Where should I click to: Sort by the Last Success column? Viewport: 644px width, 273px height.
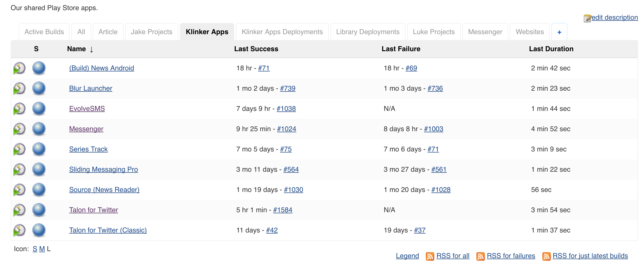point(256,49)
